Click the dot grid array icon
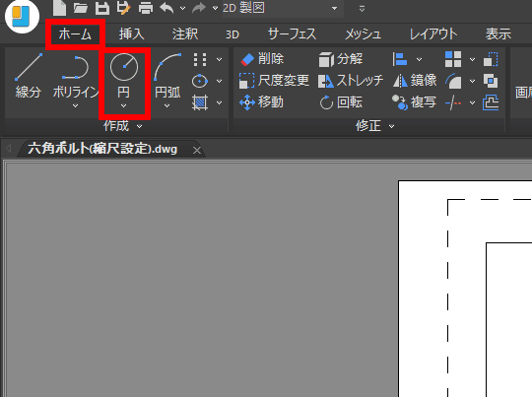This screenshot has height=397, width=532. tap(200, 59)
